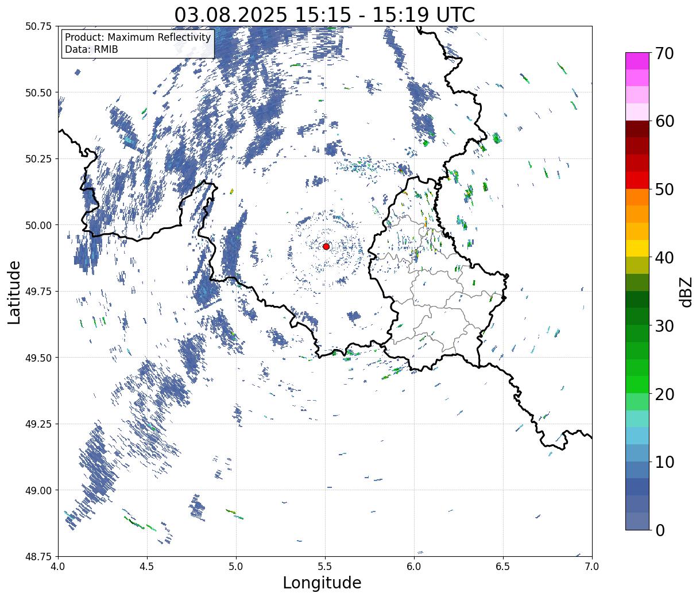Click the dark maroon colorbar segment below 60

point(637,129)
